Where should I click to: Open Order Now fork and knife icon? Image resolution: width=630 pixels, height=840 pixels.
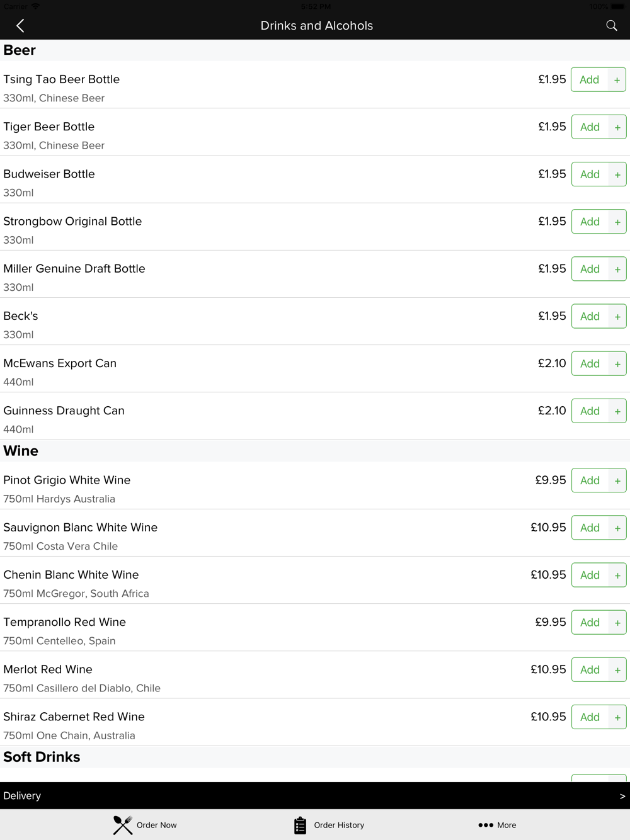coord(123,825)
